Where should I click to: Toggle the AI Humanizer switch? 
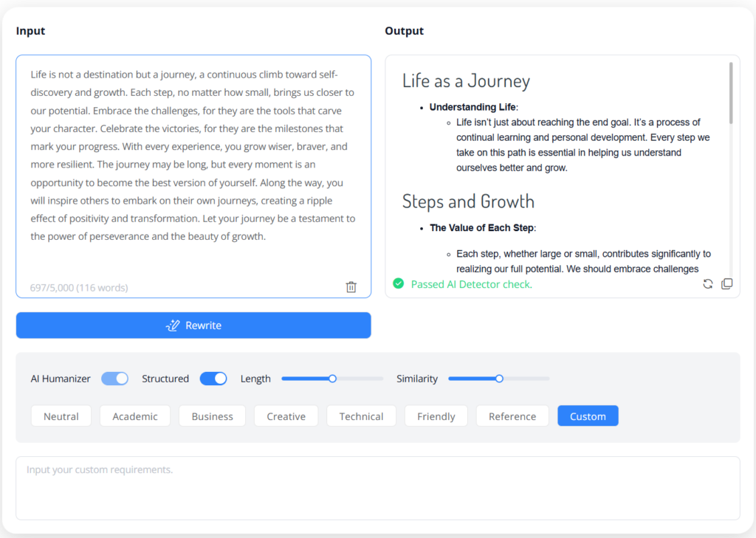click(114, 379)
